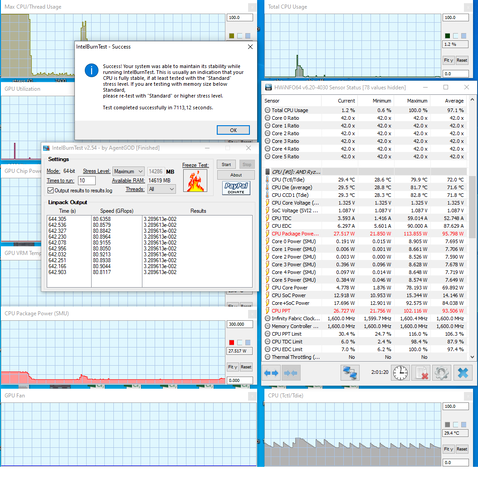Select the CPU SoC Power sensor row

coord(365,295)
